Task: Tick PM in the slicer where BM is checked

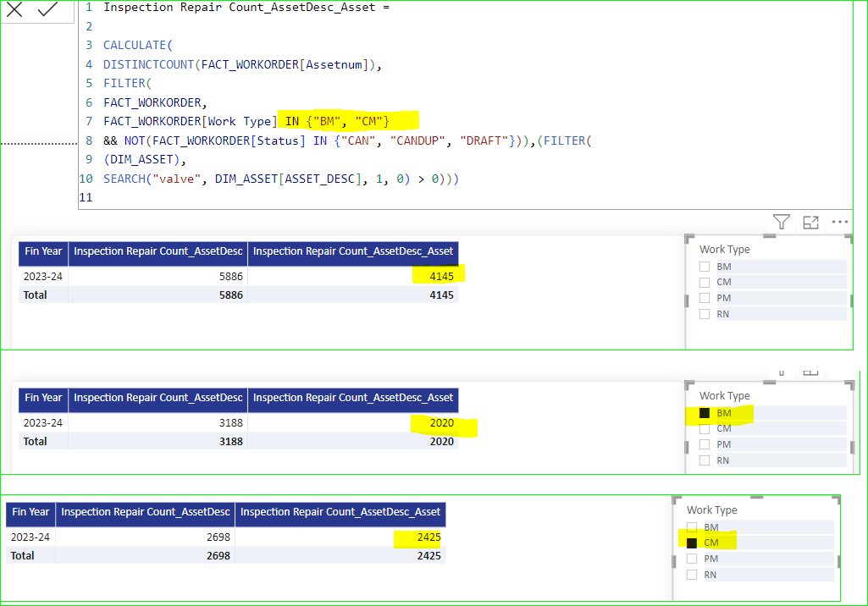Action: pyautogui.click(x=705, y=444)
